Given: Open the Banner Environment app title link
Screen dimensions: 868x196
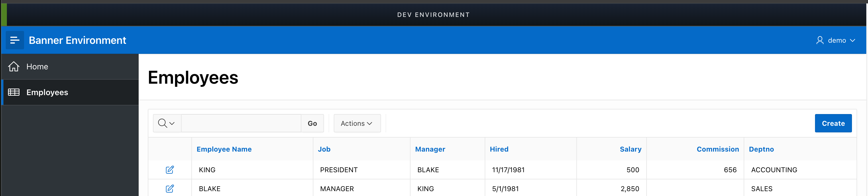Looking at the screenshot, I should pos(77,40).
